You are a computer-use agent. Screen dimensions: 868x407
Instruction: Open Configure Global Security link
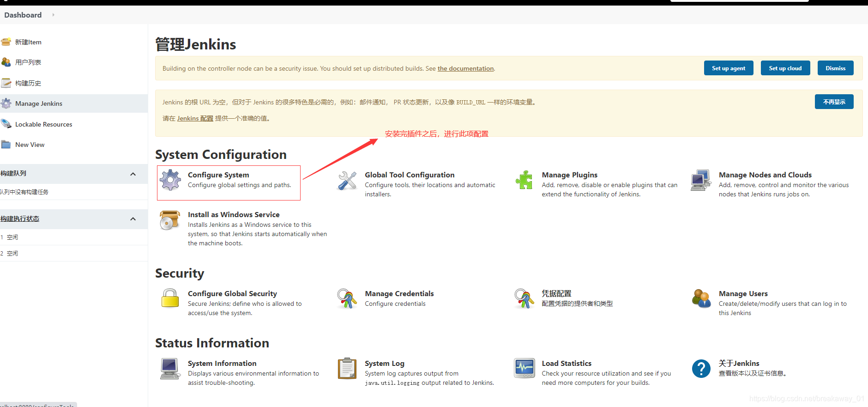232,293
